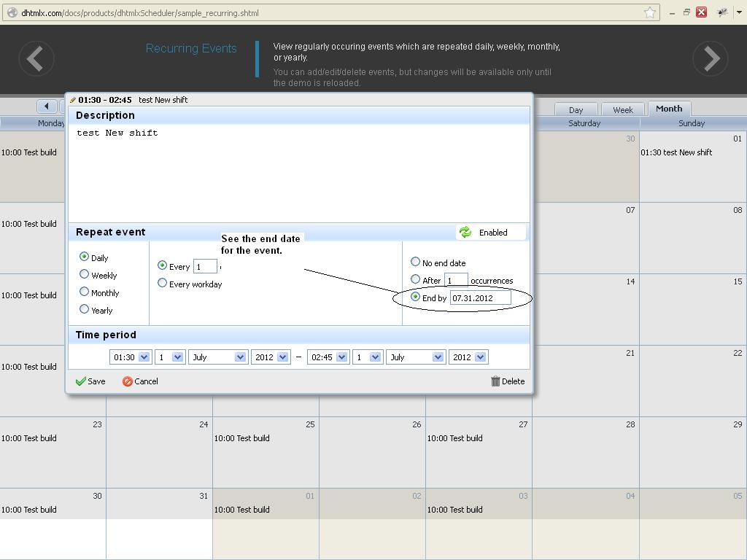Click the bookmark star in address bar
Image resolution: width=747 pixels, height=560 pixels.
(x=649, y=12)
